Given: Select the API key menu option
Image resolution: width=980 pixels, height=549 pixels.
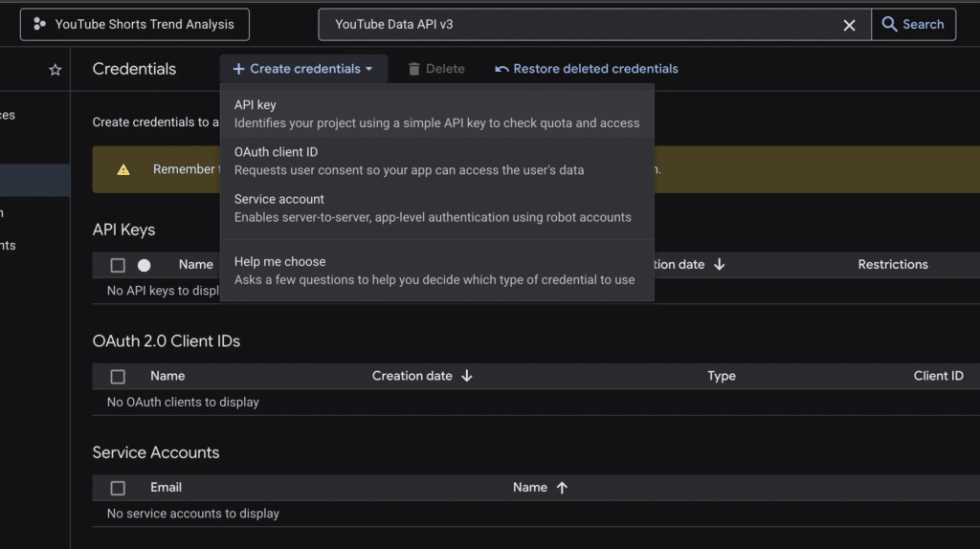Looking at the screenshot, I should pos(436,114).
